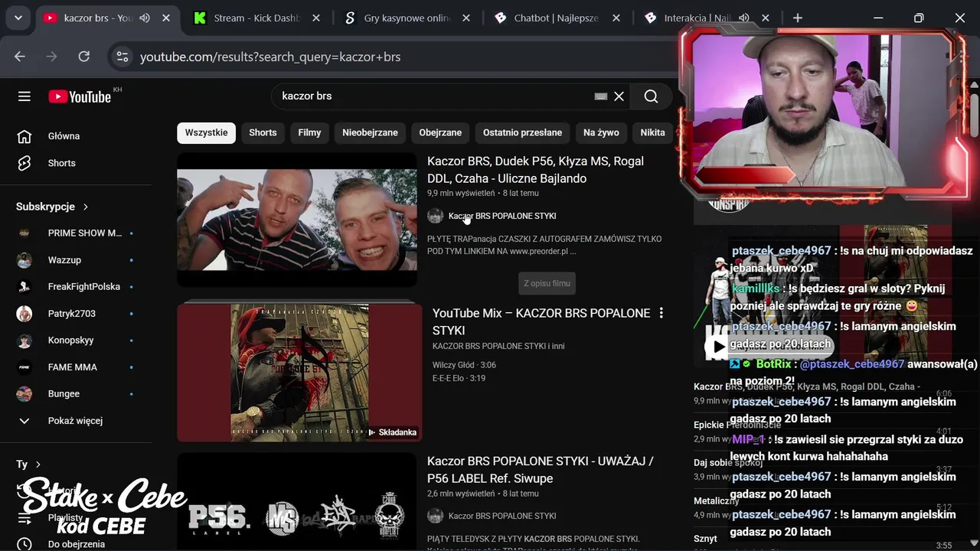Open the P56 Label UWAŻAJ video thumbnail
Image resolution: width=980 pixels, height=551 pixels.
pos(297,501)
